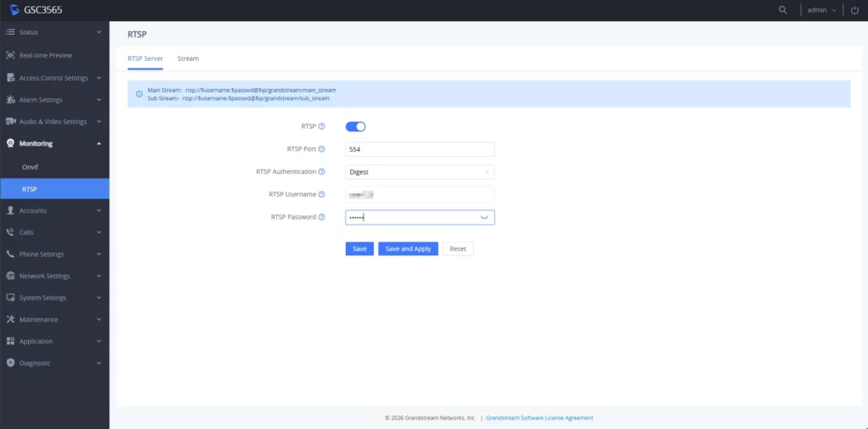Image resolution: width=868 pixels, height=429 pixels.
Task: Click the Save button
Action: [x=359, y=249]
